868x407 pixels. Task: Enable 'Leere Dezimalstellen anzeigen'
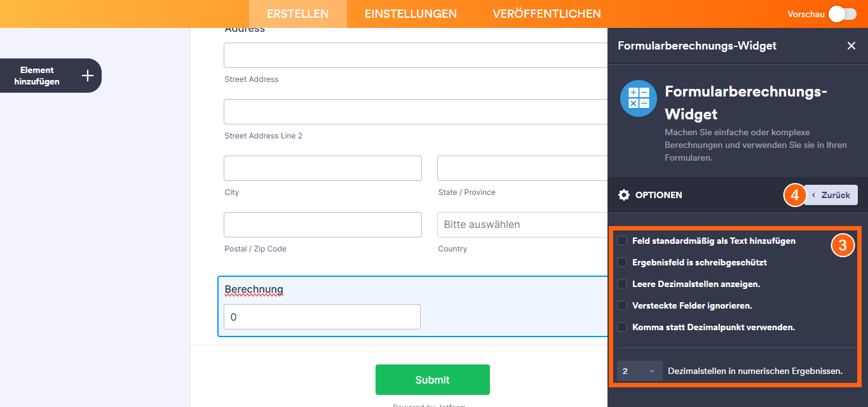[x=621, y=283]
